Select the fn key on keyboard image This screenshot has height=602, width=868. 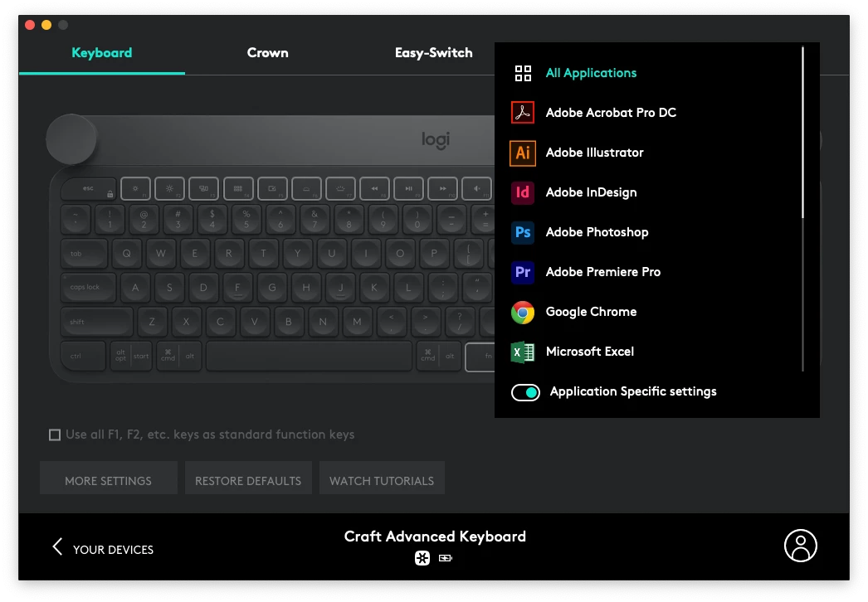point(480,357)
